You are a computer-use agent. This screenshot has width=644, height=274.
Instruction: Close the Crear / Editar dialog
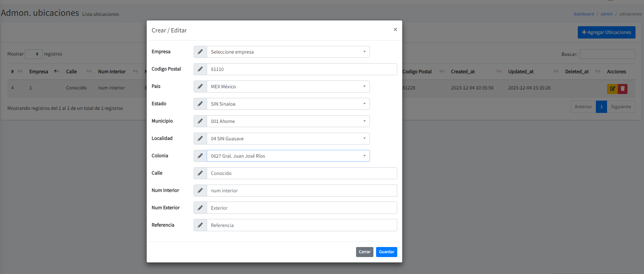pos(395,30)
